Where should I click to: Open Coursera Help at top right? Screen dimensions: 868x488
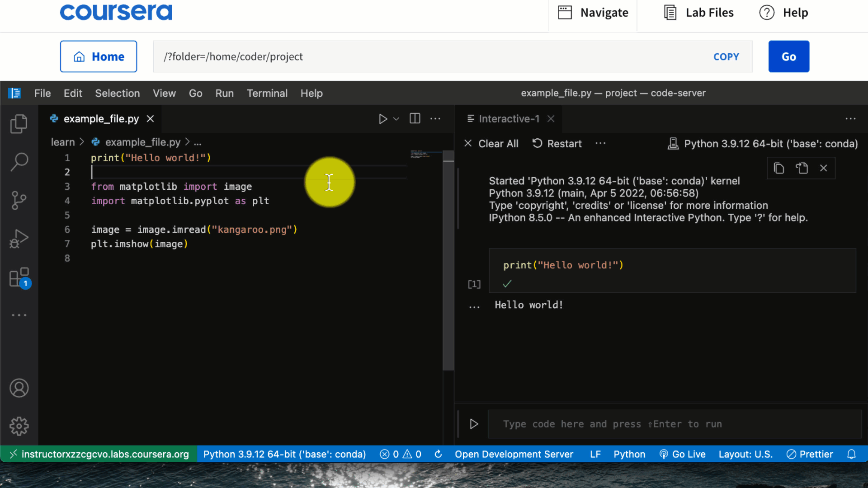[x=784, y=13]
